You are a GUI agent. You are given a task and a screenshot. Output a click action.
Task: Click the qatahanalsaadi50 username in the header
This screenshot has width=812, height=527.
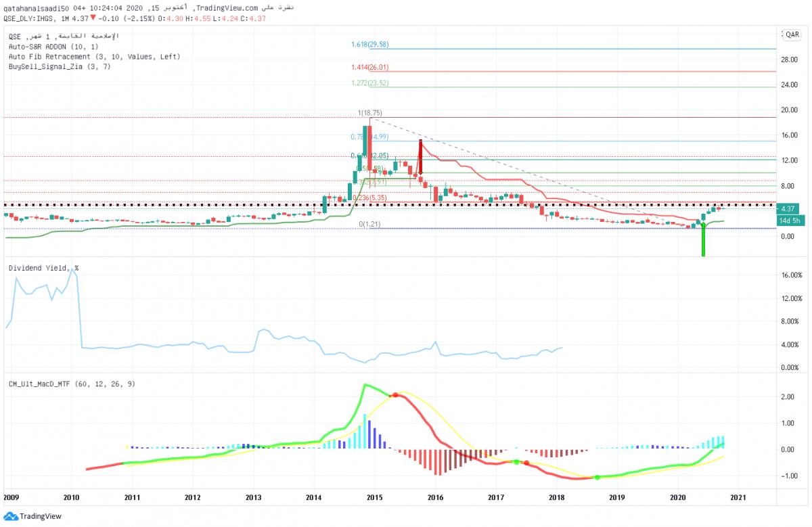tap(36, 7)
